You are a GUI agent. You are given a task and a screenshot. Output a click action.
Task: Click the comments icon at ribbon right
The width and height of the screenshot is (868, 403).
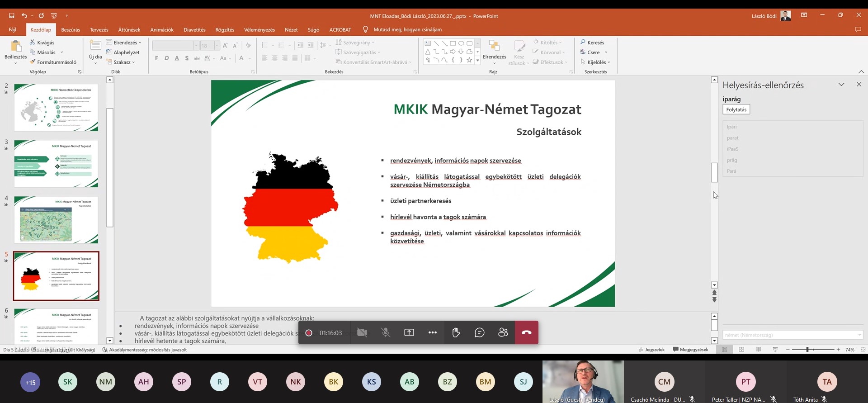858,29
